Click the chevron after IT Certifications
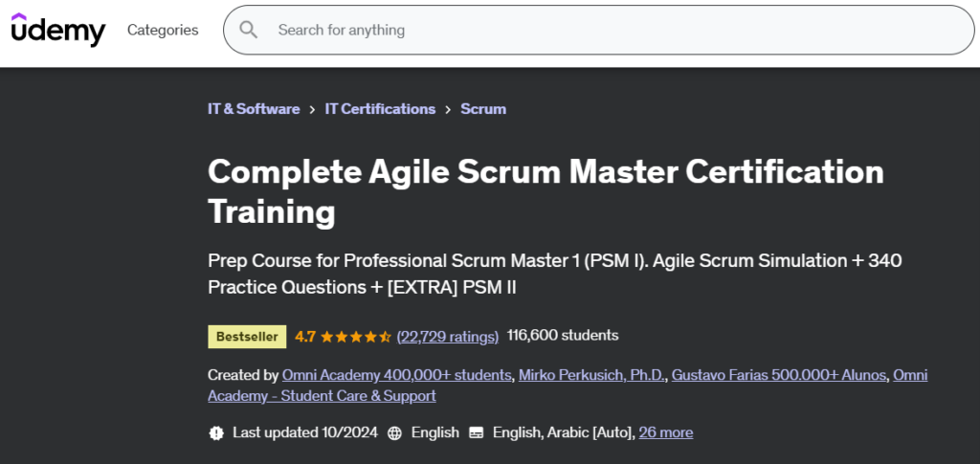The height and width of the screenshot is (464, 980). tap(448, 109)
